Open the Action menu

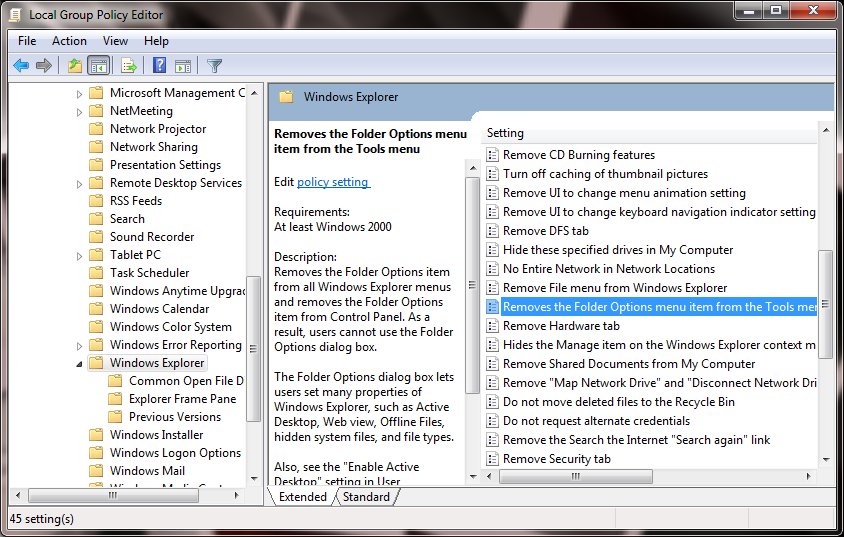pos(69,41)
